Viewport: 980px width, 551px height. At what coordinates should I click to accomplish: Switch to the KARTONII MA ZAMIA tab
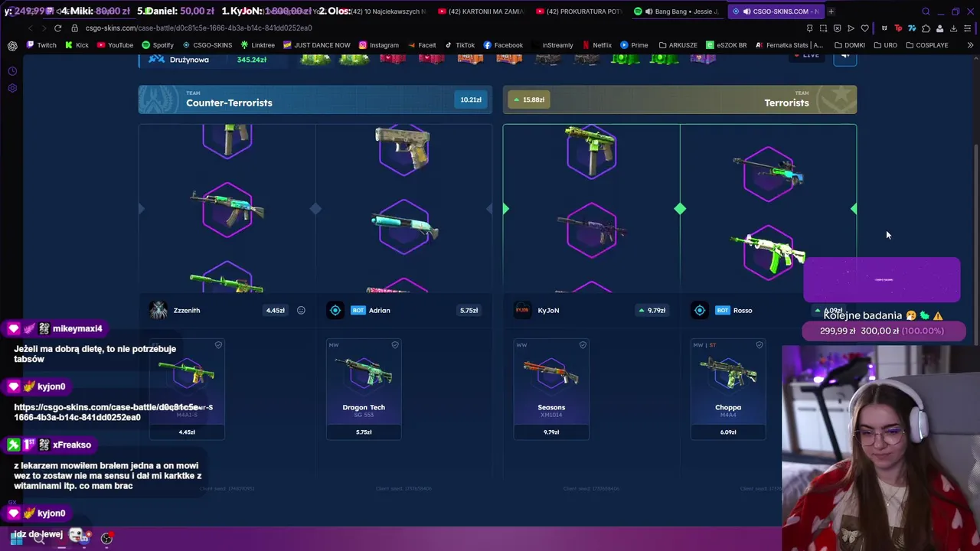tap(482, 11)
